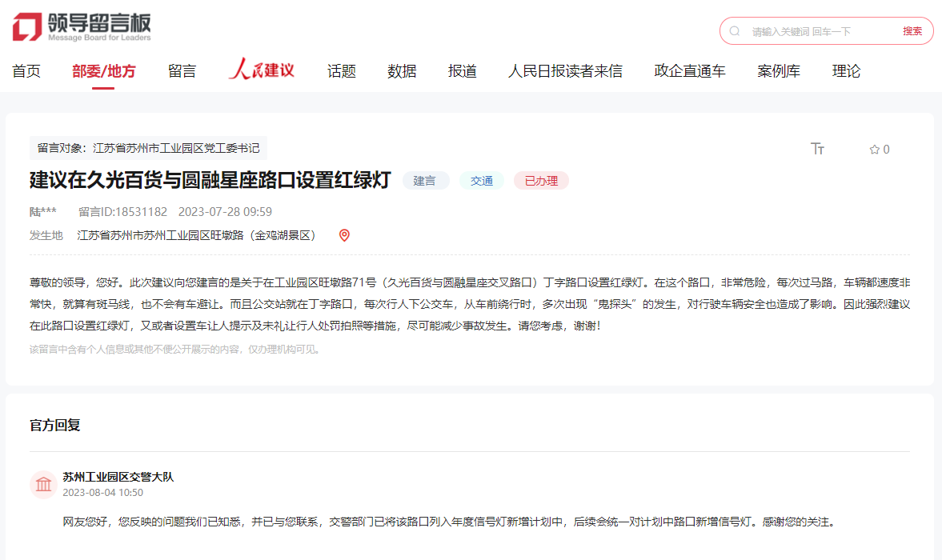Navigate to 政企直通车 page
The image size is (942, 560).
[x=690, y=71]
